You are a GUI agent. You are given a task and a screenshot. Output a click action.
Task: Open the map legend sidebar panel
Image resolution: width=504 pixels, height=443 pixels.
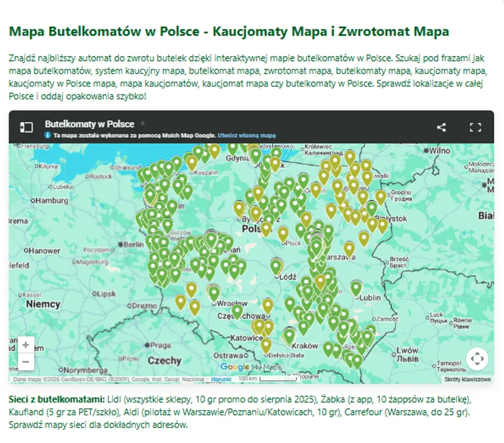pyautogui.click(x=26, y=127)
